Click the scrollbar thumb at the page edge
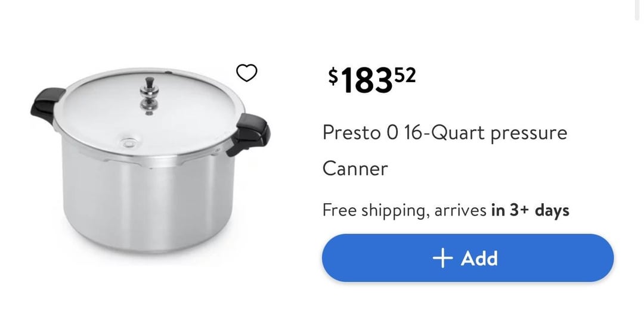This screenshot has height=333, width=644. (x=636, y=10)
